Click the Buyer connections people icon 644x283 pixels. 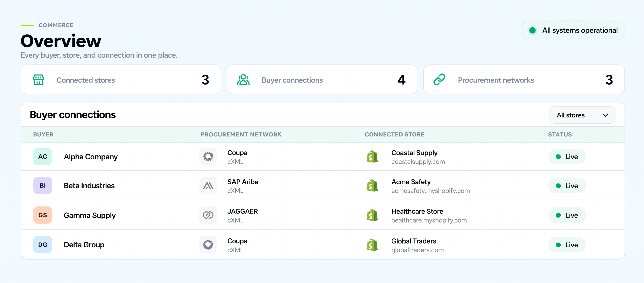click(x=243, y=80)
